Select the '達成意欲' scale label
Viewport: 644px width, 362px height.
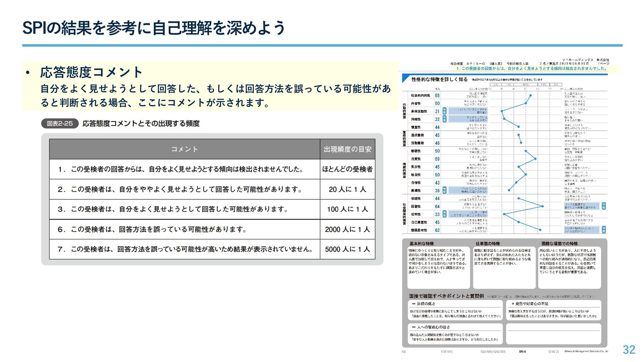(x=417, y=135)
